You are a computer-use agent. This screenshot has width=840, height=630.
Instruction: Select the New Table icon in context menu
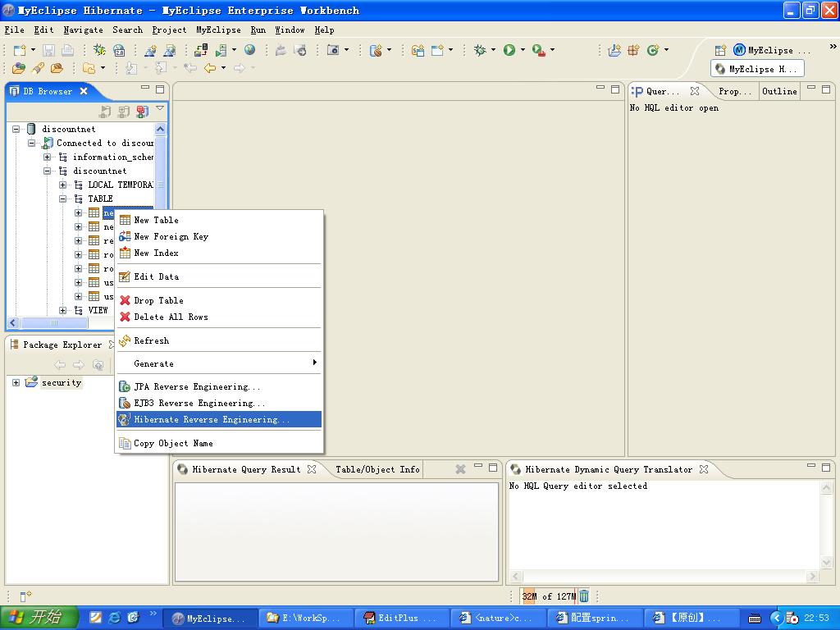pyautogui.click(x=125, y=220)
